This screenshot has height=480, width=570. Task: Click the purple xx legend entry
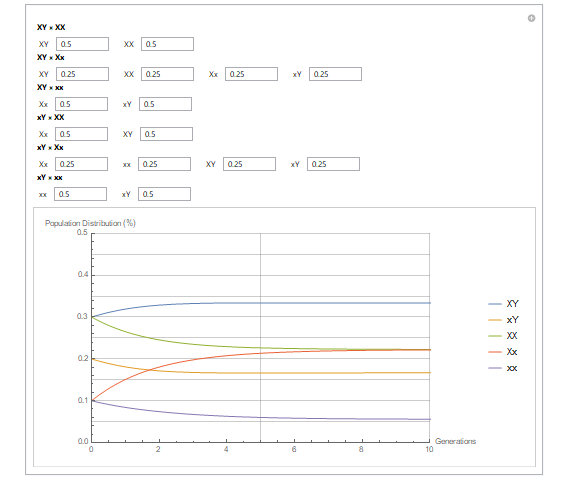pos(503,368)
